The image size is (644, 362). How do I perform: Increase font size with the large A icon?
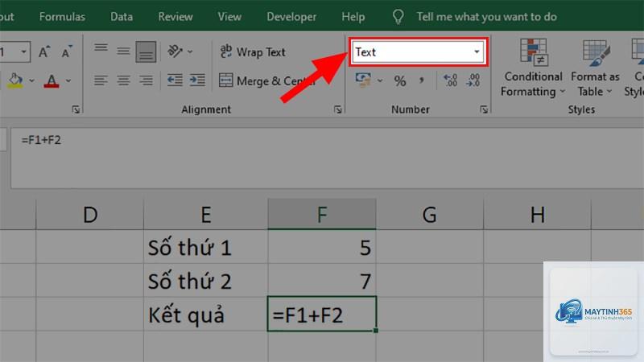[44, 51]
